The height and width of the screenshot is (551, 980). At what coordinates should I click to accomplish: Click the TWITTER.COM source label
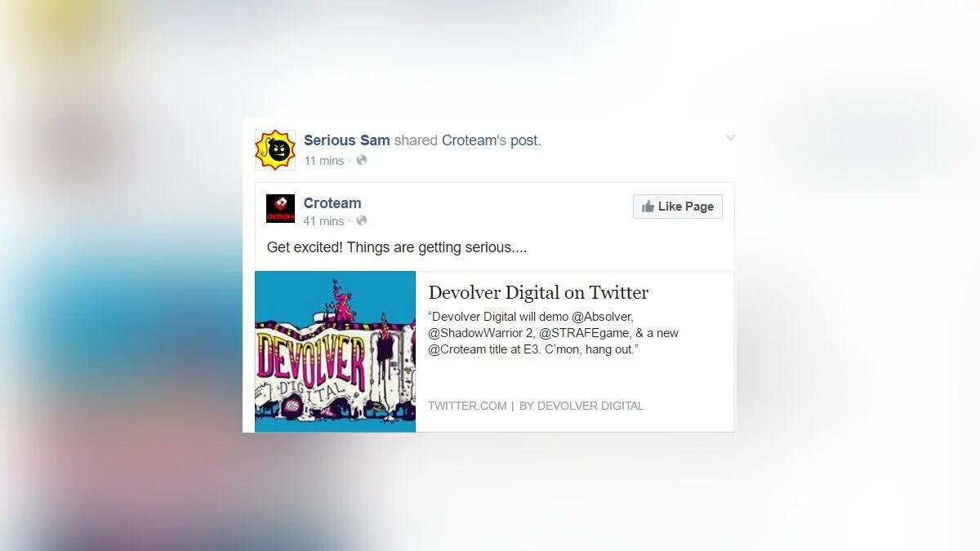point(467,406)
